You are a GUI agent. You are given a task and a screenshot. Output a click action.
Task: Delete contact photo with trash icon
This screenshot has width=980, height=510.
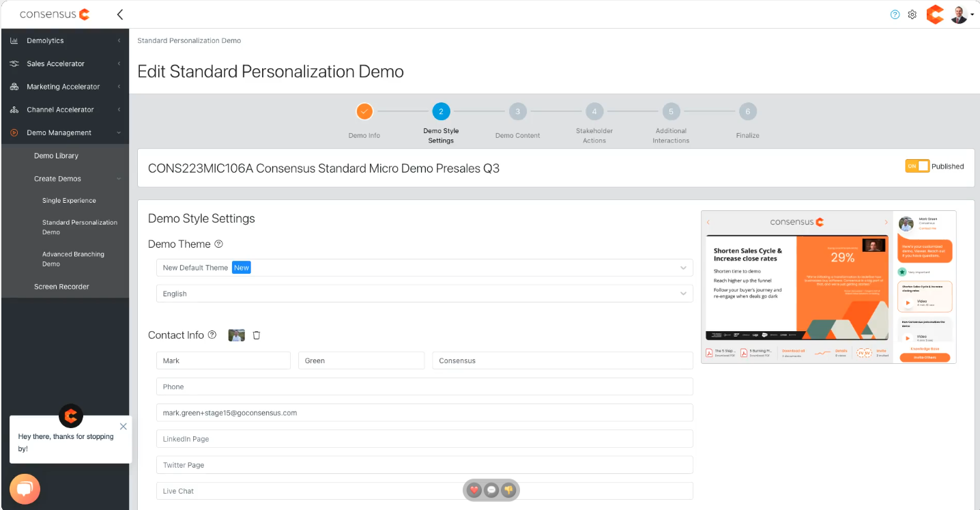257,335
